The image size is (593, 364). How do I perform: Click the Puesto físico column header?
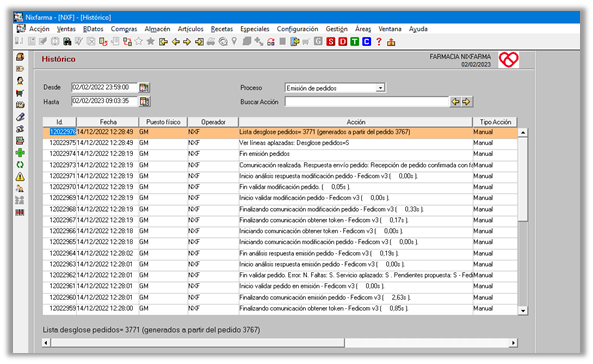coord(163,122)
